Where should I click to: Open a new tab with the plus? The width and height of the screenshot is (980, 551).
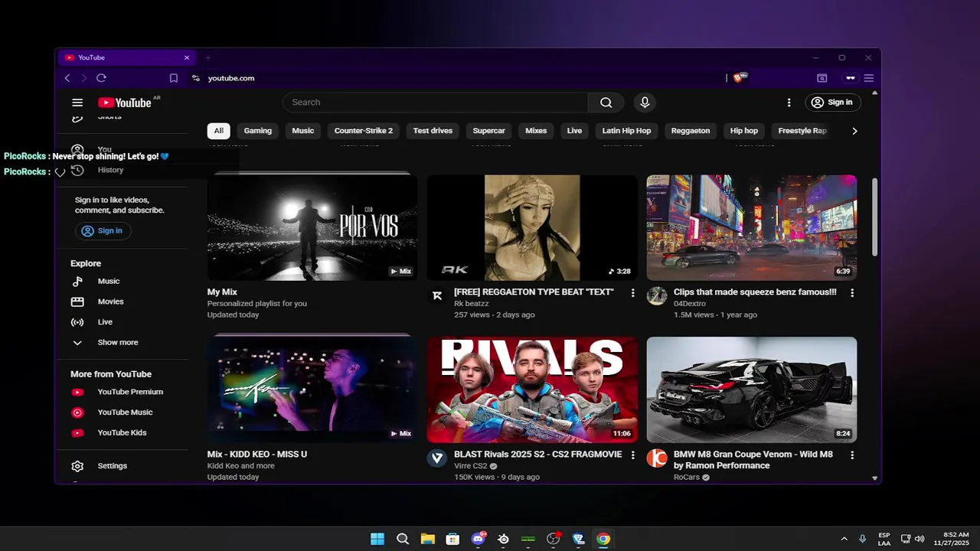[x=207, y=57]
